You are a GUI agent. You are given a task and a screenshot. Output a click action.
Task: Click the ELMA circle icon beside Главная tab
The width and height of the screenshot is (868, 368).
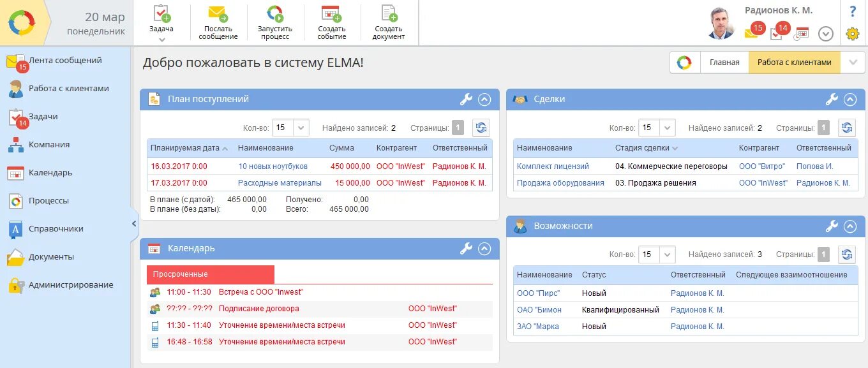(x=684, y=63)
